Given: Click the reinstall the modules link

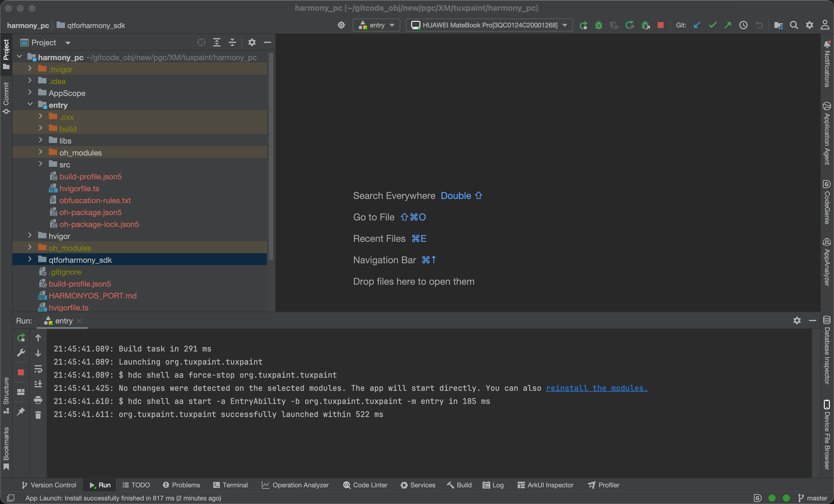Looking at the screenshot, I should coord(597,388).
